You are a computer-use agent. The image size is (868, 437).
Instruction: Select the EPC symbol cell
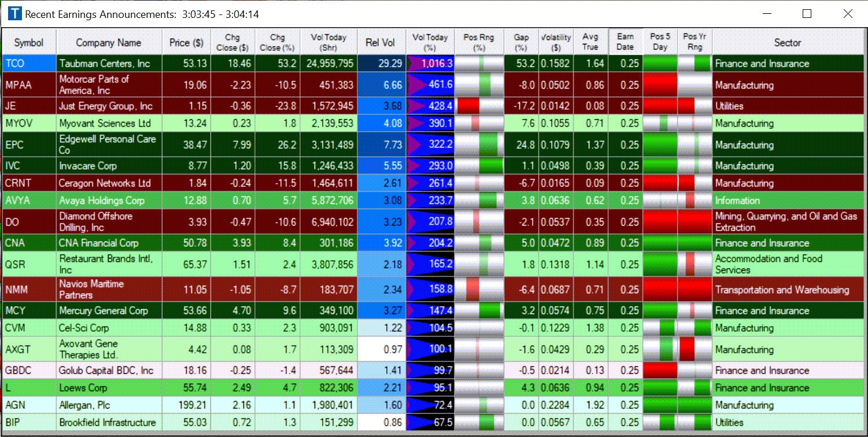point(29,145)
